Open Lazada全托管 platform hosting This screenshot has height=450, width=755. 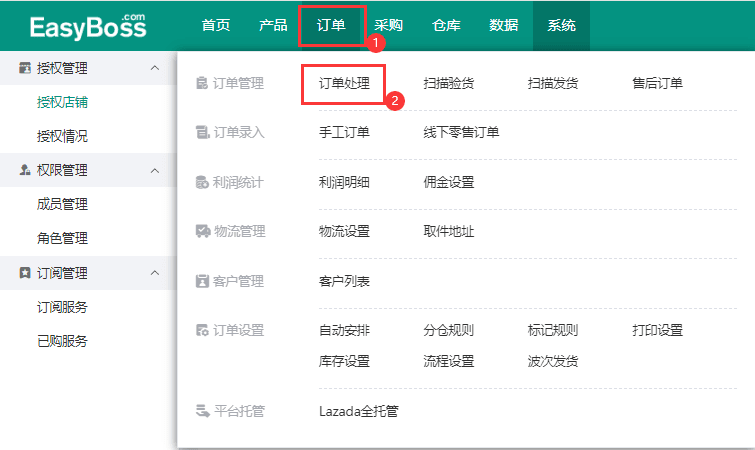(x=358, y=411)
